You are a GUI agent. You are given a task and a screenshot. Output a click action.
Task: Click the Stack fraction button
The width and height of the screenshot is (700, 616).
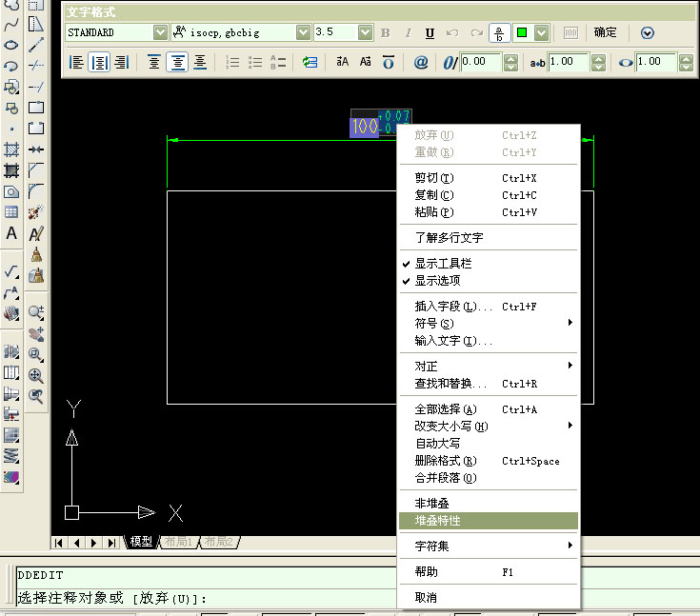[499, 33]
